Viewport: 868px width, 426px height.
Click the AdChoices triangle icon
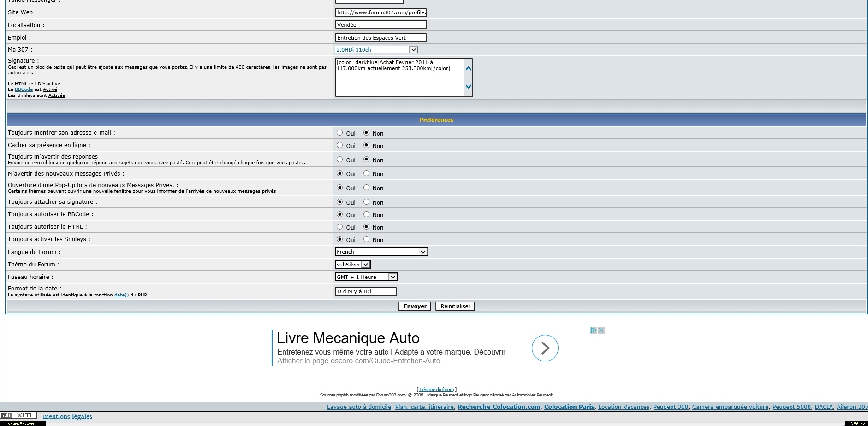tap(594, 331)
